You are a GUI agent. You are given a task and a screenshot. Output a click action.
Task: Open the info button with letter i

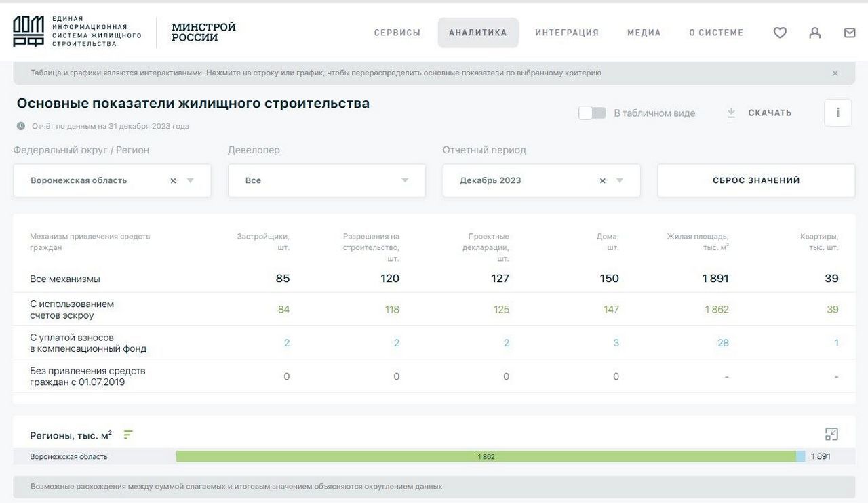click(x=837, y=113)
